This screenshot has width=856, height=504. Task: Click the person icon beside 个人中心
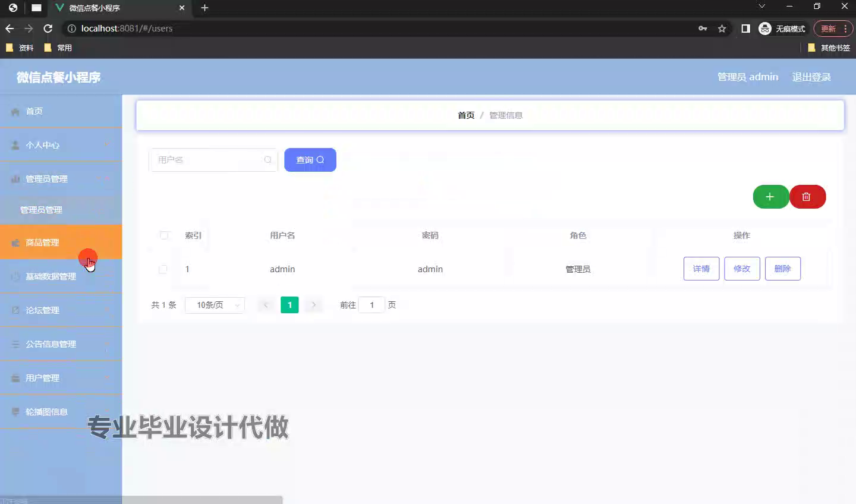pos(15,145)
